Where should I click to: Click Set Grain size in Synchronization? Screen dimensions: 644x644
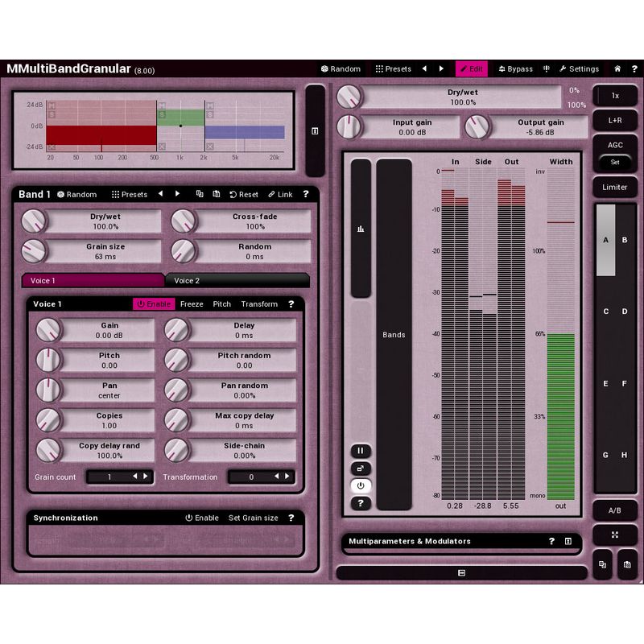253,518
